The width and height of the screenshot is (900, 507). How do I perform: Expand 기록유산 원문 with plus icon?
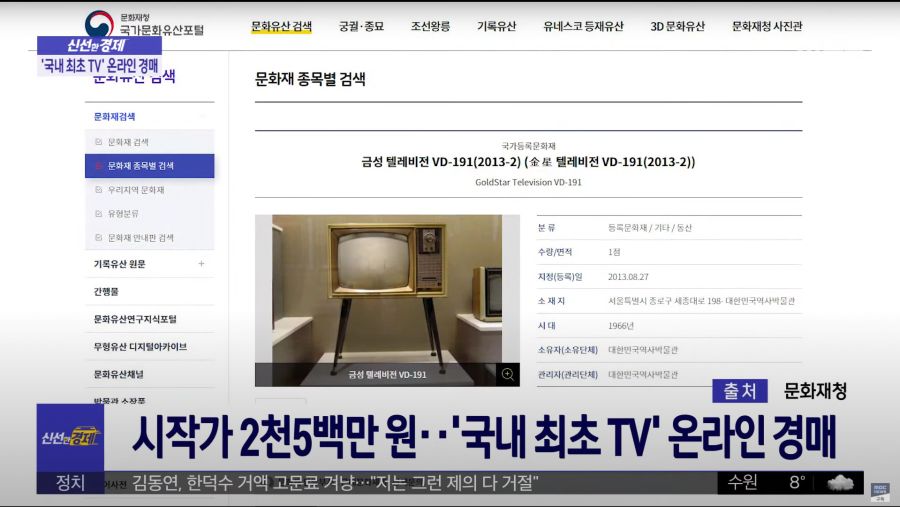click(201, 264)
